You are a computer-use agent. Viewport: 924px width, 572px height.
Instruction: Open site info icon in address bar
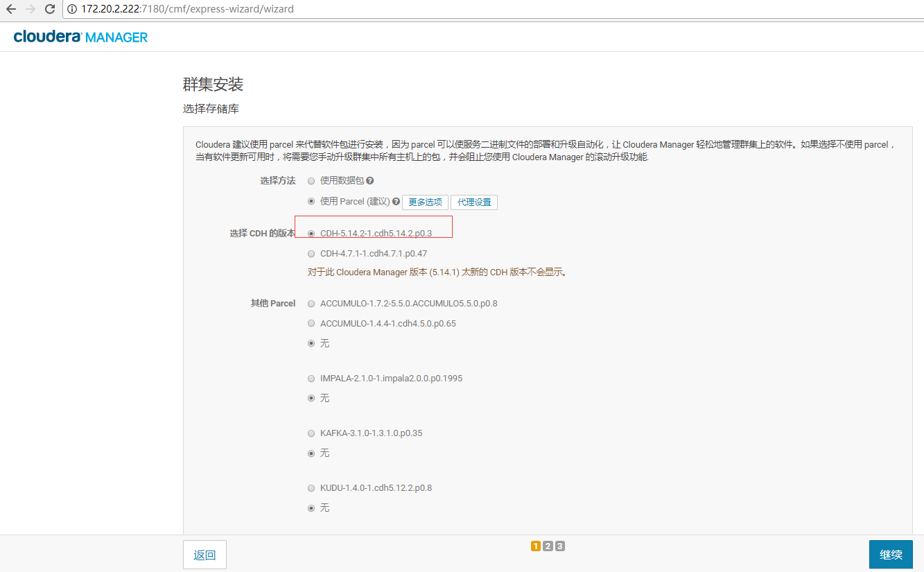[73, 9]
